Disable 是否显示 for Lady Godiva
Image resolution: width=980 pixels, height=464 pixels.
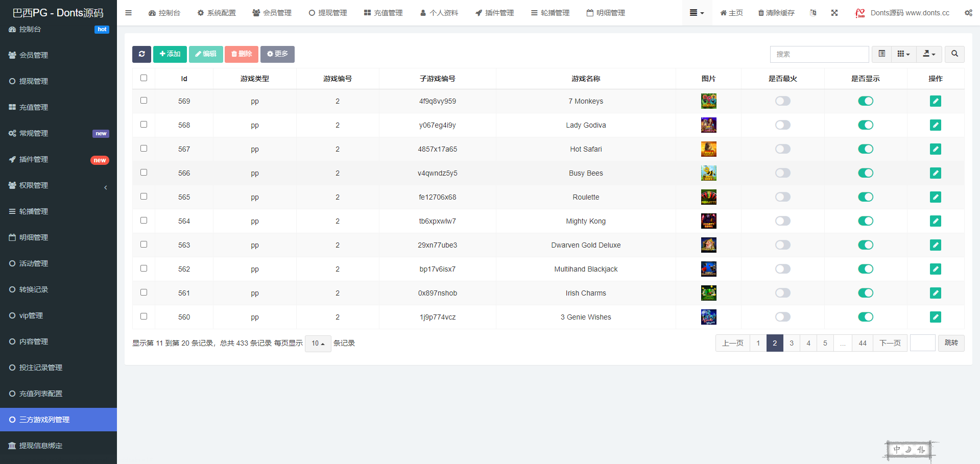tap(866, 125)
